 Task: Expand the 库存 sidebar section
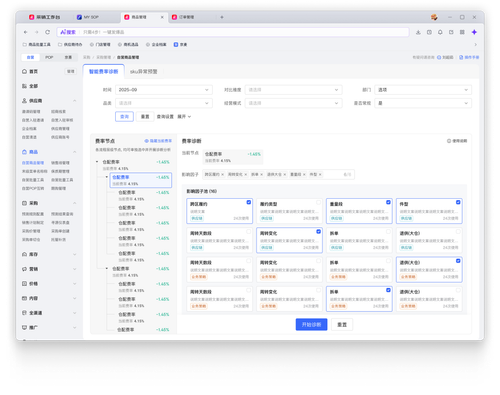75,254
